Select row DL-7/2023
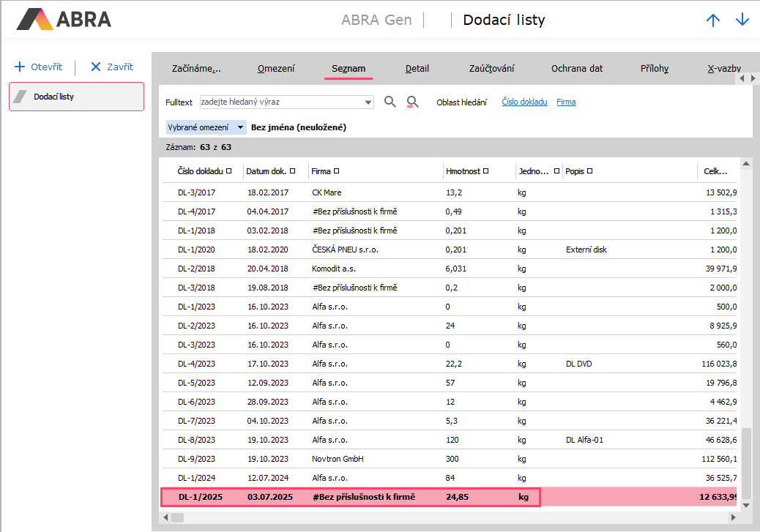Screen dimensions: 760x532 (x=450, y=421)
